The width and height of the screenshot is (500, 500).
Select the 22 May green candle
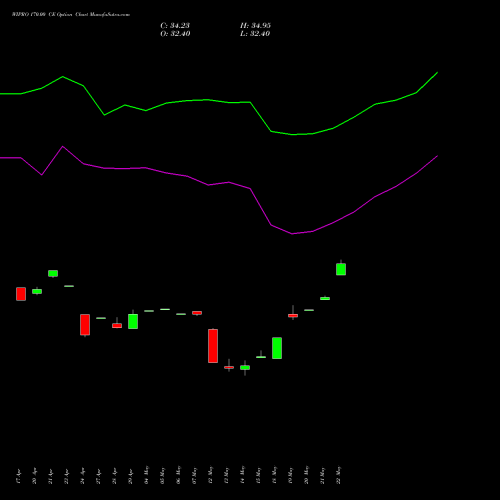point(341,269)
